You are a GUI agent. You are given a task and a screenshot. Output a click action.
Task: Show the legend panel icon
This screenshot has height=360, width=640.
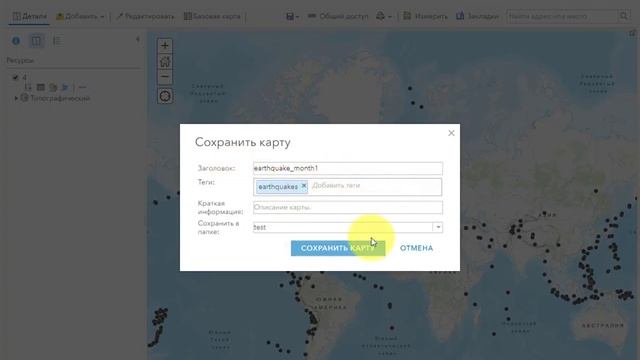(x=57, y=41)
